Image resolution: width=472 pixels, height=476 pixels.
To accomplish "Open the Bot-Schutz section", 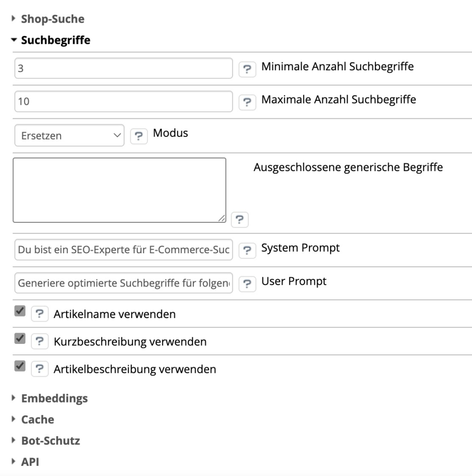I will (50, 441).
